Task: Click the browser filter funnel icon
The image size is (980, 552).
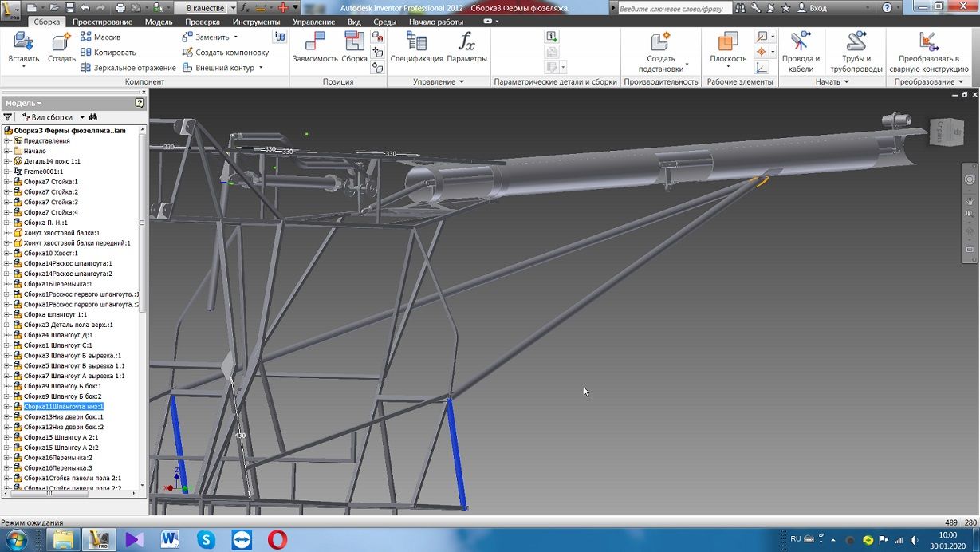Action: 8,117
